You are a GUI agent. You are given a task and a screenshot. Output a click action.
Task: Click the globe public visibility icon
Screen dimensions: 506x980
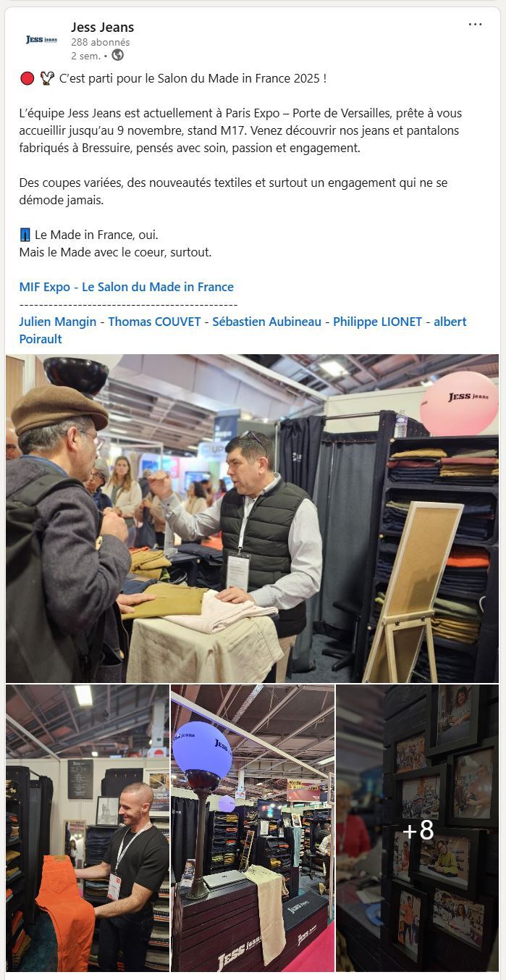117,55
